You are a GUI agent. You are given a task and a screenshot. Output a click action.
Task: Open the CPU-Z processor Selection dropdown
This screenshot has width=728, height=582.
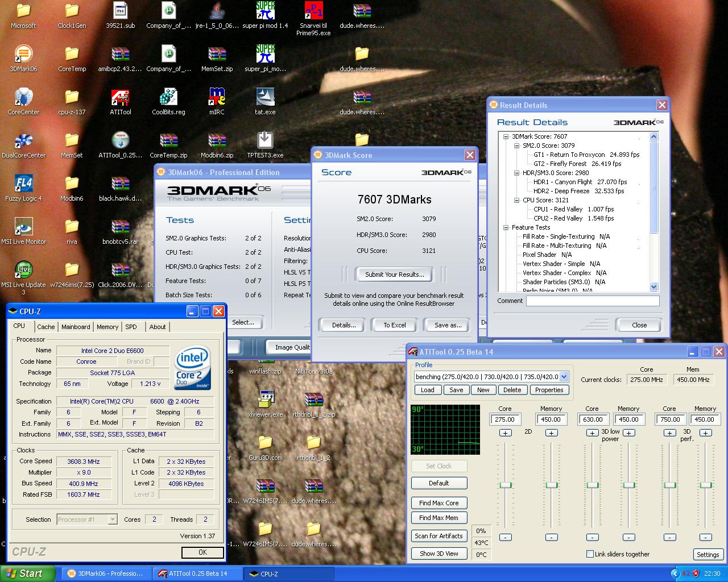[113, 519]
